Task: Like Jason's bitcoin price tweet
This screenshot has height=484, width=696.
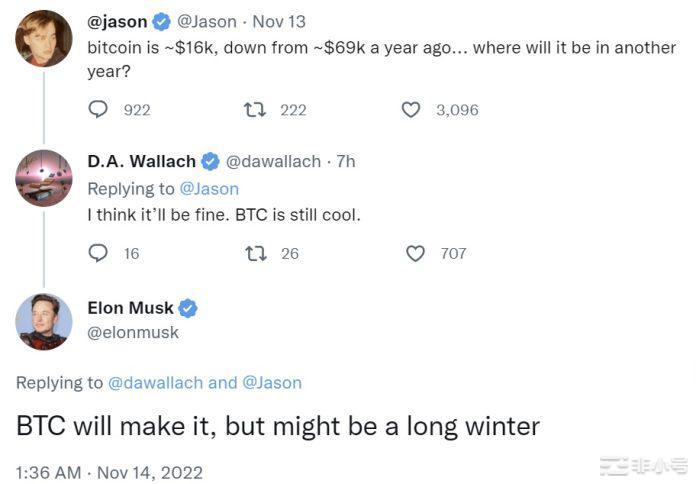Action: click(x=411, y=110)
